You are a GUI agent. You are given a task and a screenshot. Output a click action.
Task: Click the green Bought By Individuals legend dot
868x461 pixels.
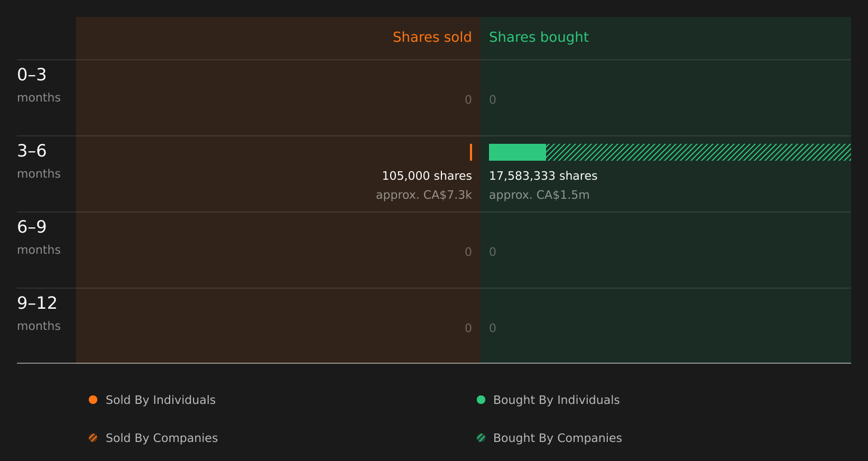coord(481,400)
